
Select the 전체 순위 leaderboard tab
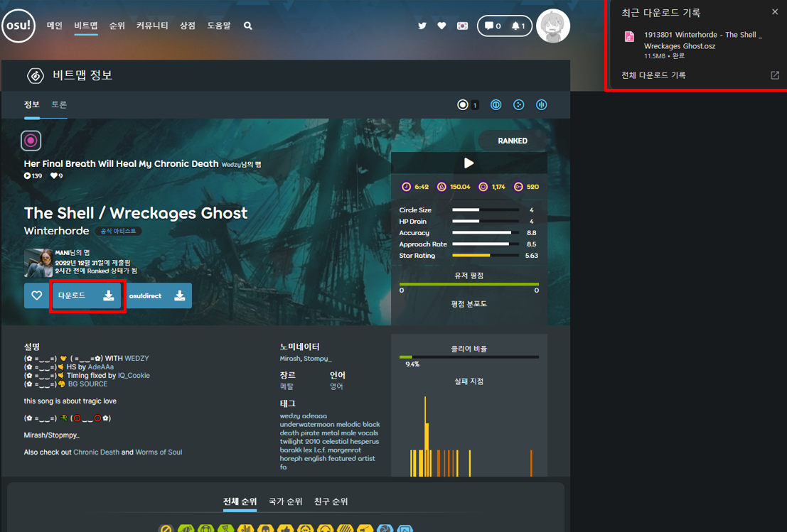(240, 501)
